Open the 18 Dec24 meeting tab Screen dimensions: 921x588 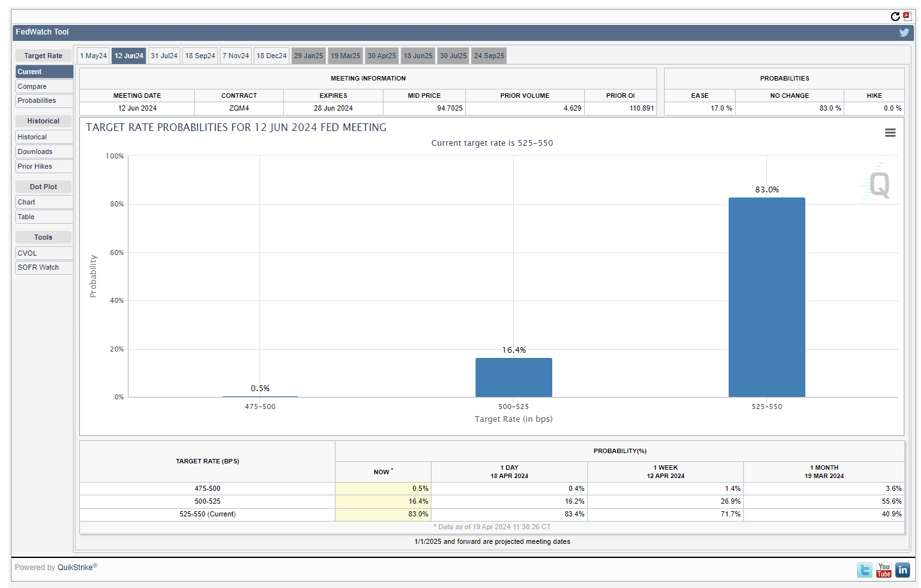click(272, 56)
